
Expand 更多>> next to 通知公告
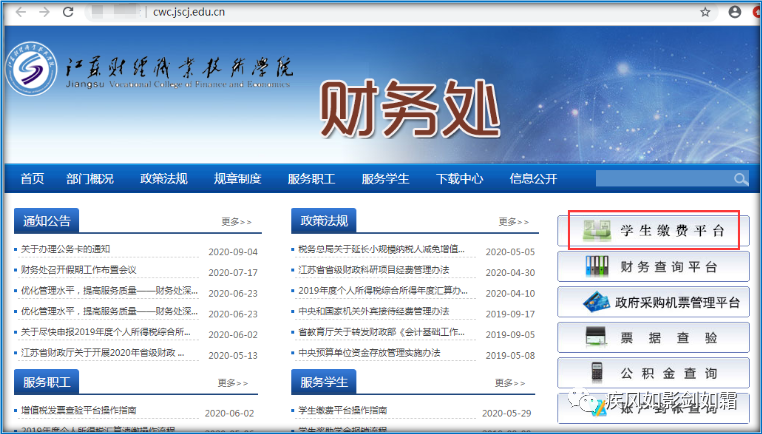236,222
